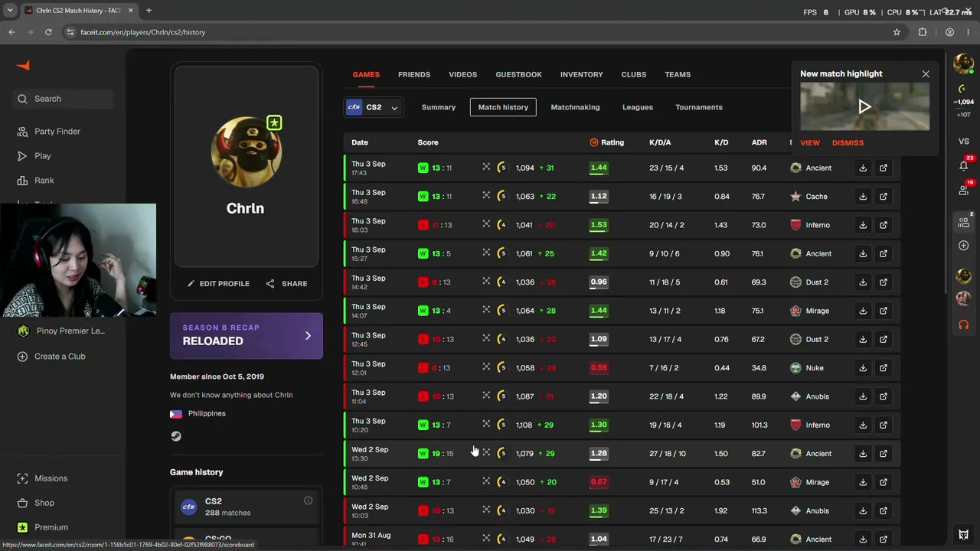Play the new match highlight video
Viewport: 980px width, 551px height.
click(865, 107)
